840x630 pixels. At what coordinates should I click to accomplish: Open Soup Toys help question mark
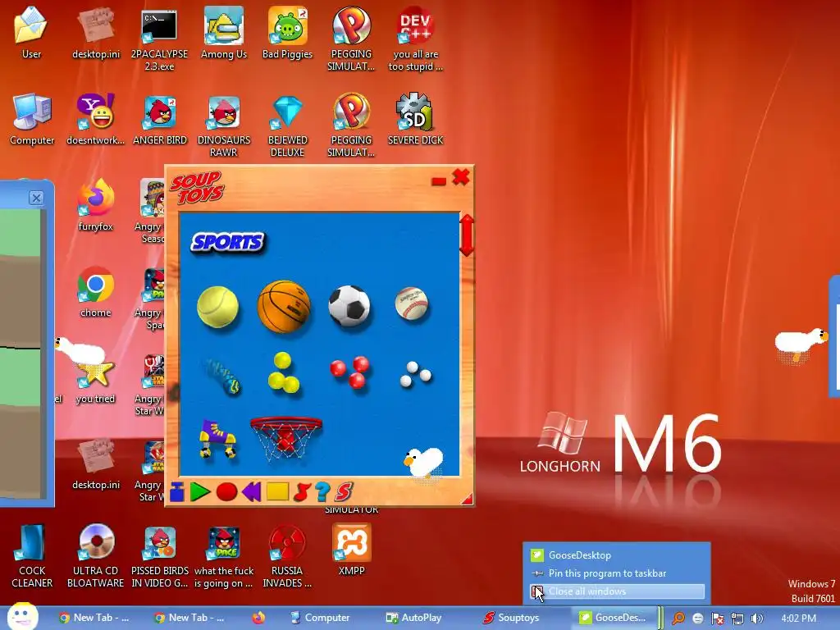click(x=322, y=491)
